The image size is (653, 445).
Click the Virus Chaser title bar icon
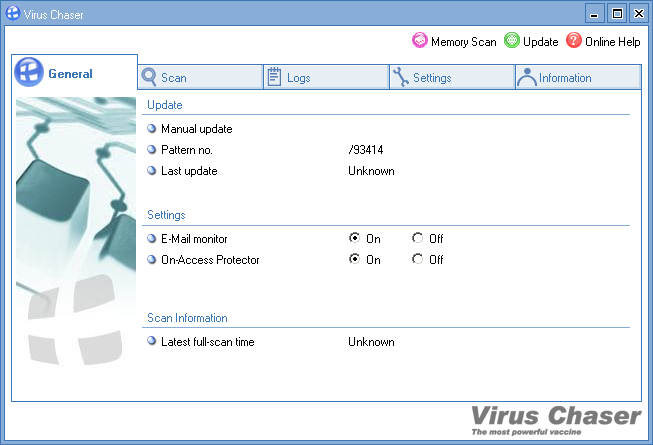(12, 13)
